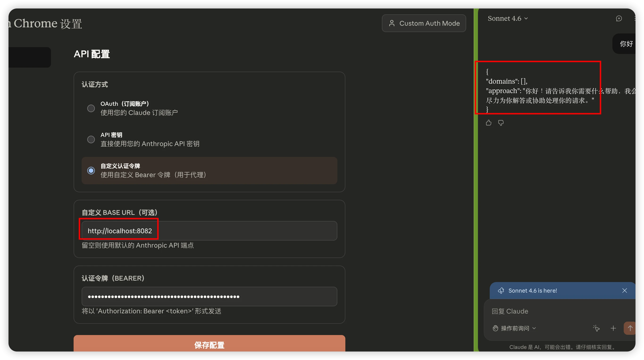Give thumbs down to Claude's response
The width and height of the screenshot is (644, 360).
coord(501,123)
